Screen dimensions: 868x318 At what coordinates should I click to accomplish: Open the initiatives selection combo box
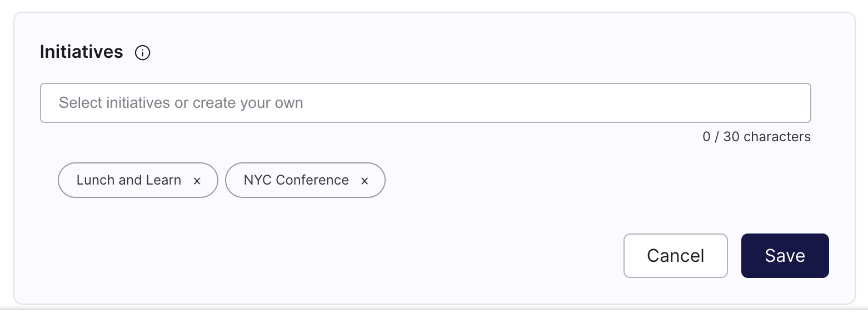pyautogui.click(x=425, y=103)
